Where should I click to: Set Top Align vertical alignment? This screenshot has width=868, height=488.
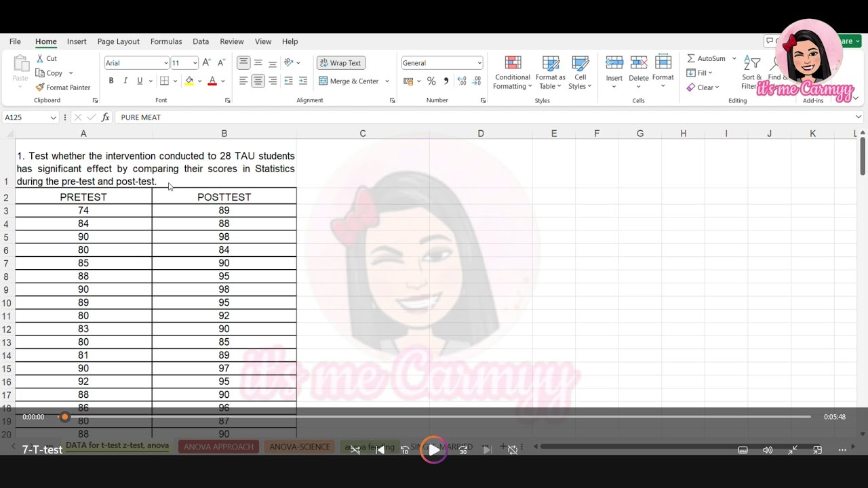point(243,63)
